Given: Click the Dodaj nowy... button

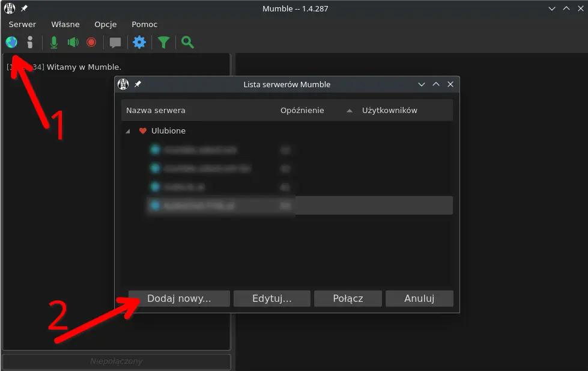Looking at the screenshot, I should (x=179, y=298).
